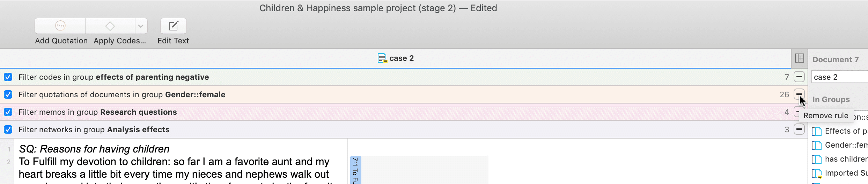This screenshot has height=184, width=868.
Task: Click the add-pane icon beside the case 2 tab
Action: [800, 58]
